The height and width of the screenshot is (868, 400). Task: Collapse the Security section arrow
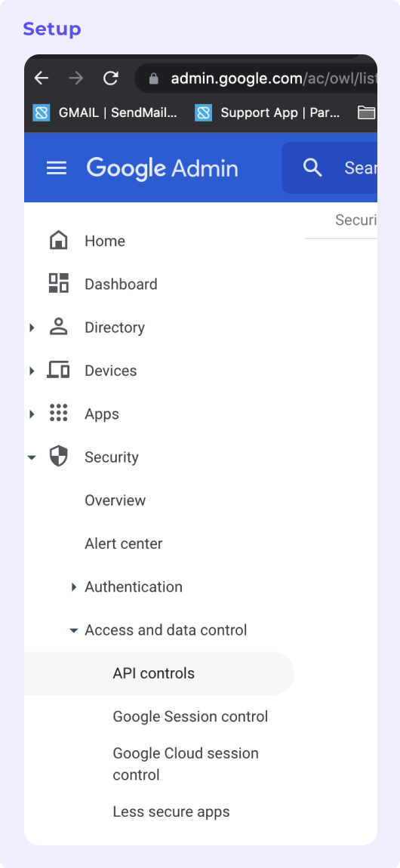(32, 457)
